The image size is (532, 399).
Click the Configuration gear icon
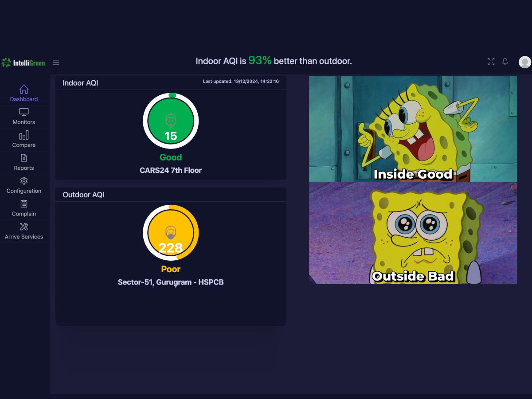(24, 181)
